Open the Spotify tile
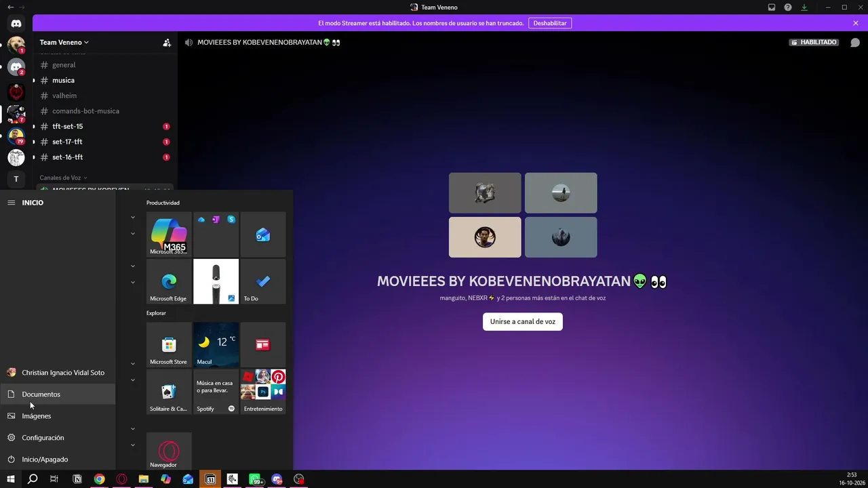This screenshot has height=488, width=868. [216, 392]
